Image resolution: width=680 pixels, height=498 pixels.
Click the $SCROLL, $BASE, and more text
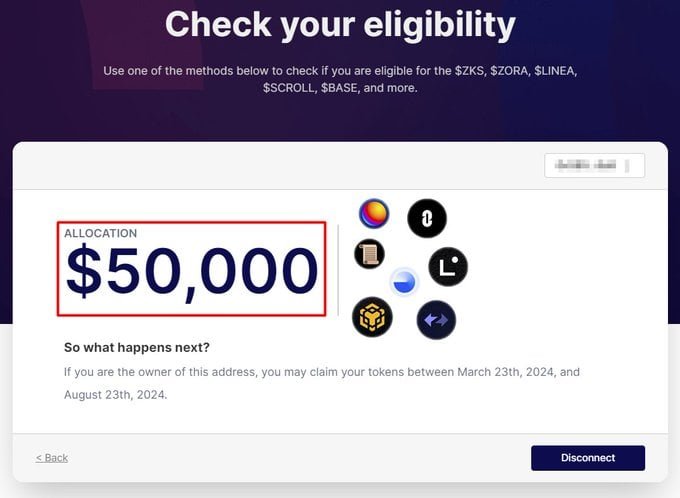(x=340, y=88)
